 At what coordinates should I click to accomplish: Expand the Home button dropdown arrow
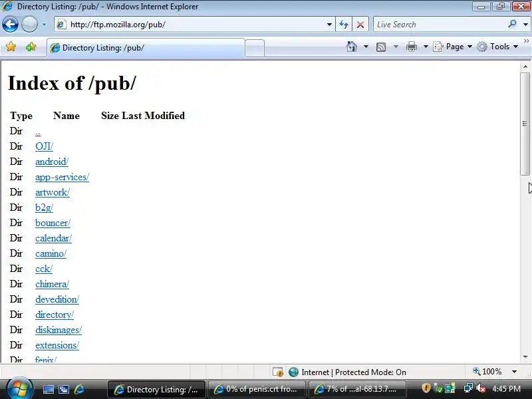(x=366, y=47)
